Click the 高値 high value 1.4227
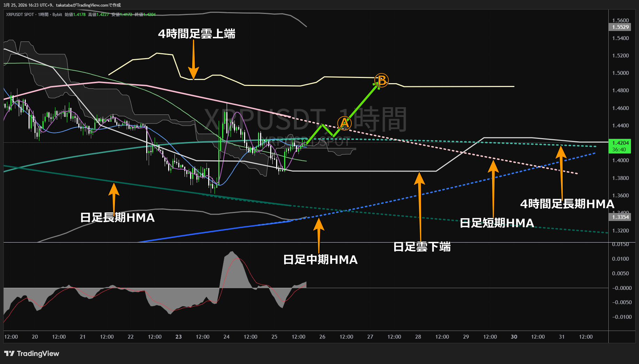639x364 pixels. (99, 15)
